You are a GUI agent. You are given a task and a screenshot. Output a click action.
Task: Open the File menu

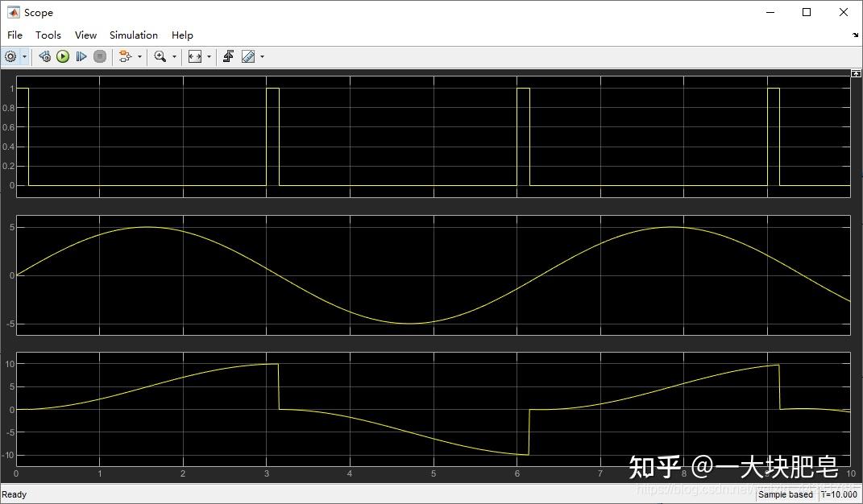15,35
